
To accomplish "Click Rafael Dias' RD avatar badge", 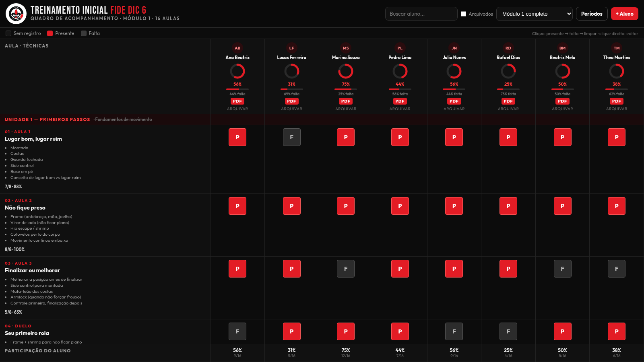I will pos(508,48).
